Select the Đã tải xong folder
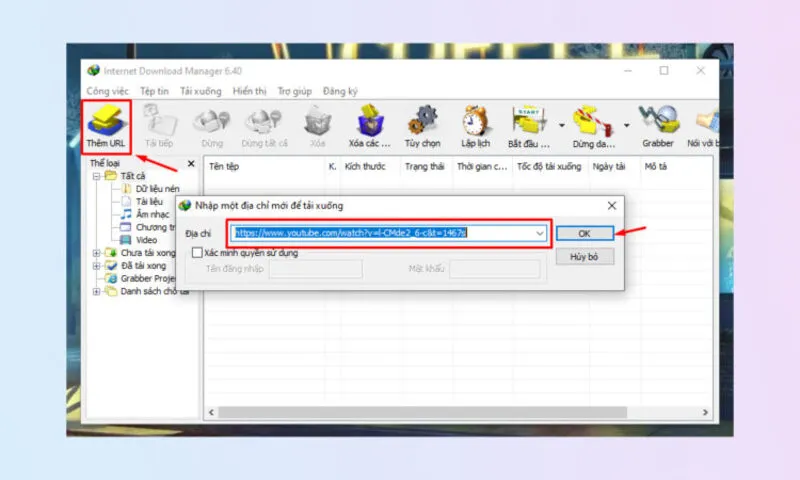This screenshot has width=800, height=480. [x=136, y=265]
